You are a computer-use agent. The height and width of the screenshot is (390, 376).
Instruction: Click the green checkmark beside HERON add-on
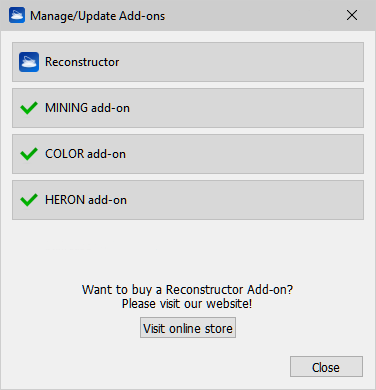pos(29,200)
